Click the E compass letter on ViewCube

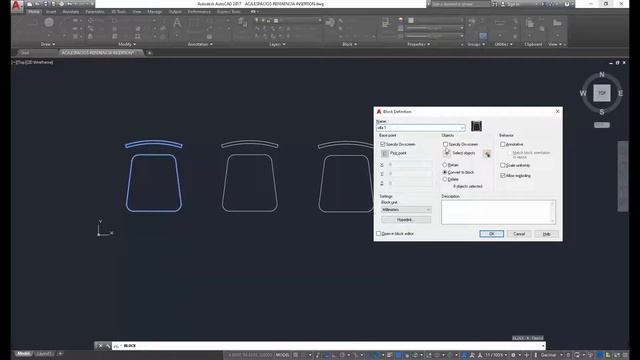click(x=620, y=93)
